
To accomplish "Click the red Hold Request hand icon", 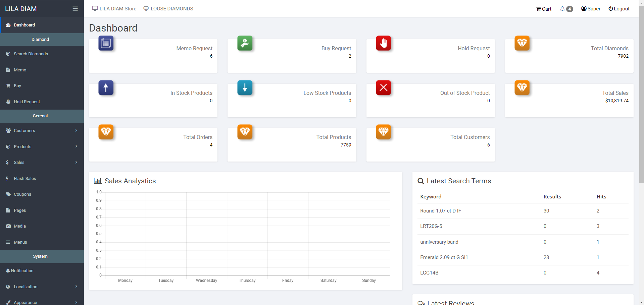I will pos(384,43).
